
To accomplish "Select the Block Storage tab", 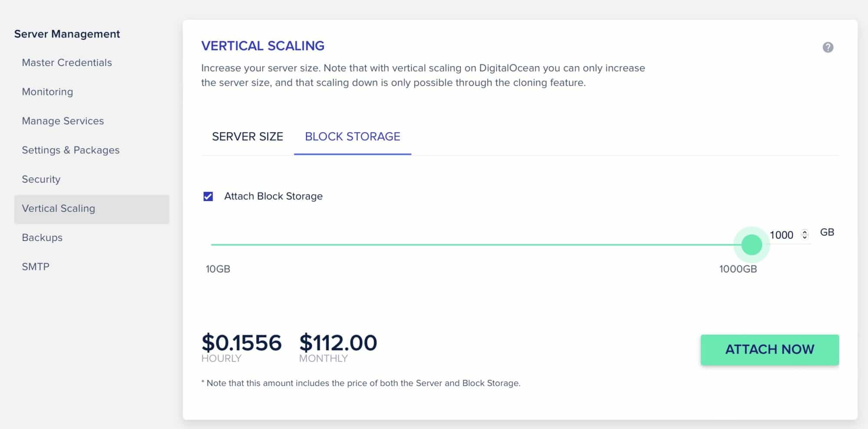I will tap(352, 136).
